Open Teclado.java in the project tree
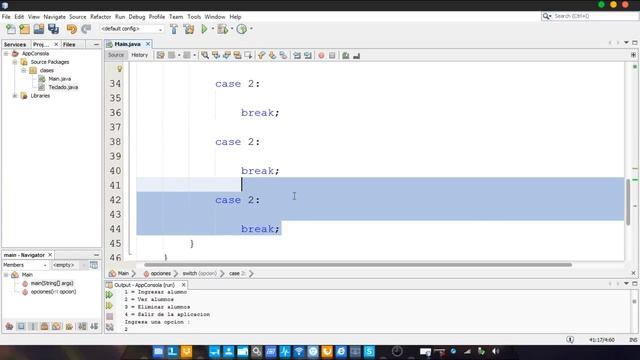 tap(63, 87)
